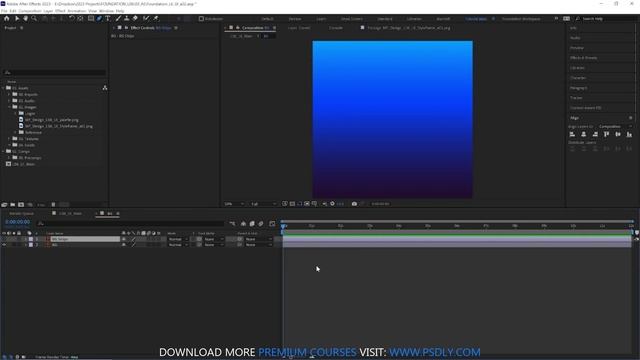Open the Paragraph panel
The width and height of the screenshot is (640, 360).
coord(579,88)
